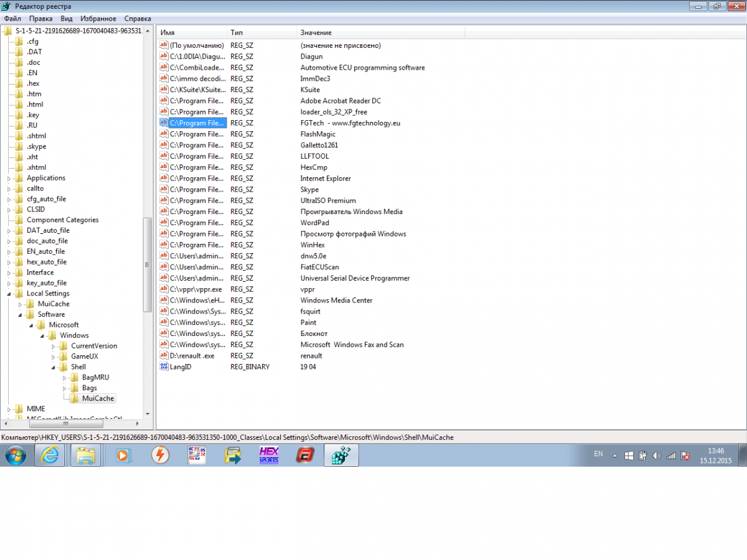
Task: Click the volume icon in system tray
Action: pyautogui.click(x=656, y=455)
